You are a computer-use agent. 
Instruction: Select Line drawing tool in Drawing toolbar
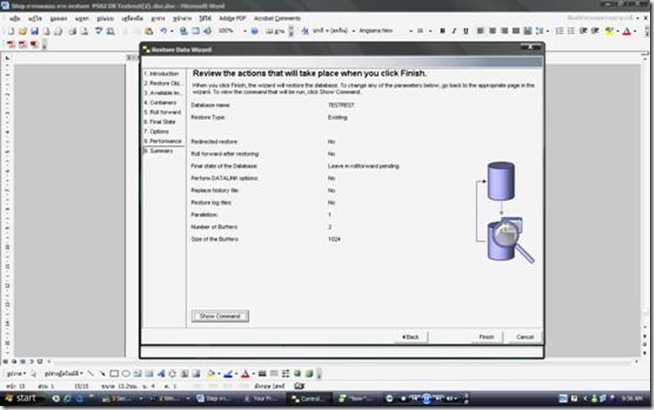[91, 373]
